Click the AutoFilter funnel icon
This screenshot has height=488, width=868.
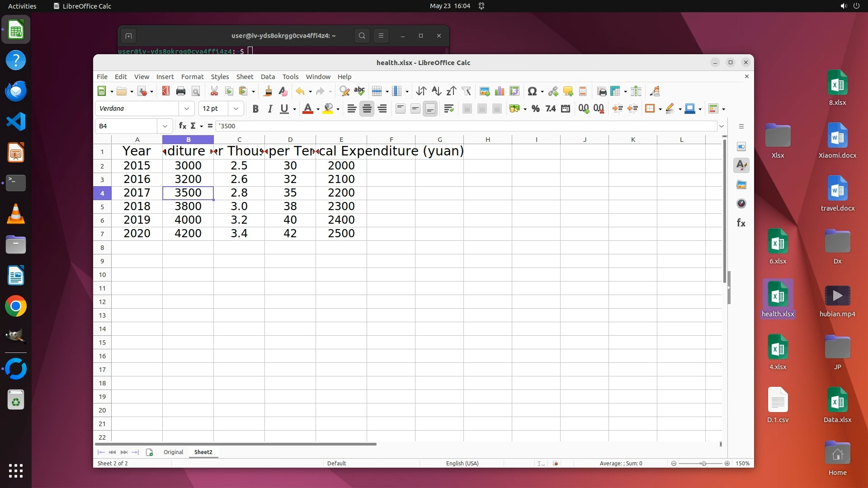[466, 91]
